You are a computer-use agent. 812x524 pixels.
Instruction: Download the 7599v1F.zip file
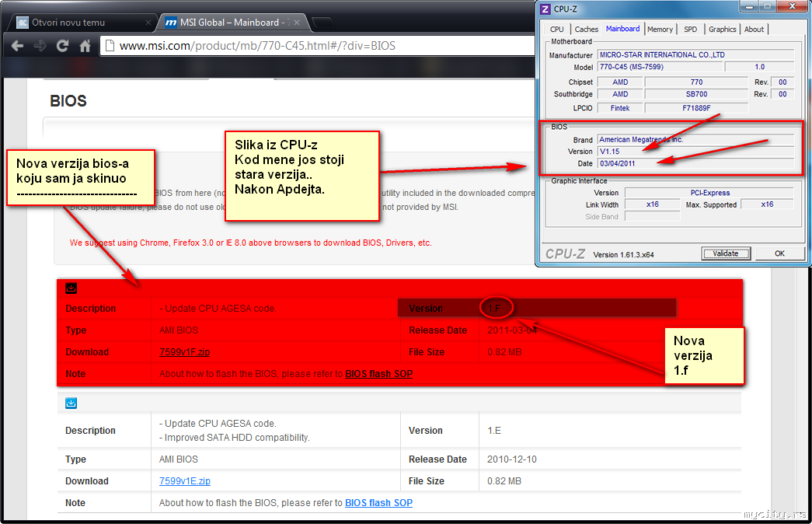pyautogui.click(x=184, y=352)
